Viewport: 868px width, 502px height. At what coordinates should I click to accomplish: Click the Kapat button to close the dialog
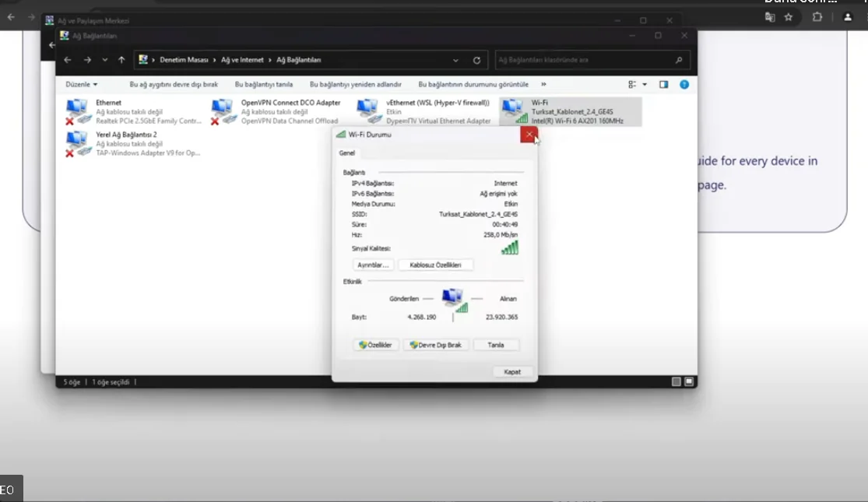(512, 371)
